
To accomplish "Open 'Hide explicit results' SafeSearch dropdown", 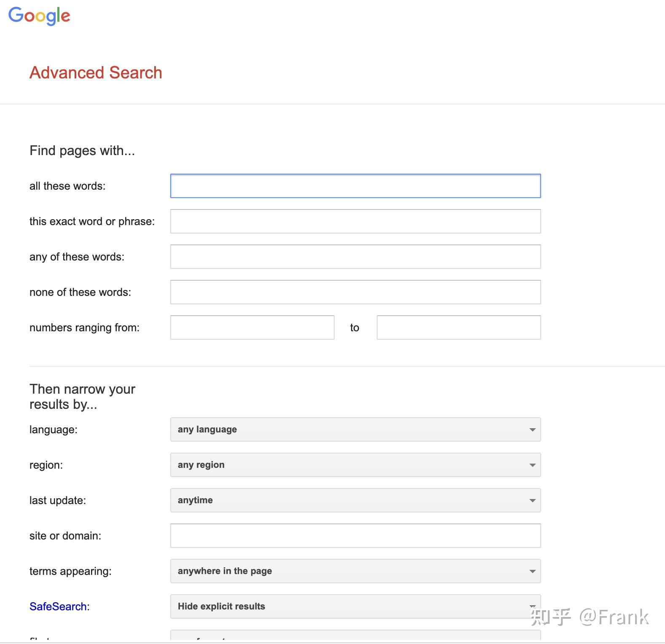I will 355,606.
